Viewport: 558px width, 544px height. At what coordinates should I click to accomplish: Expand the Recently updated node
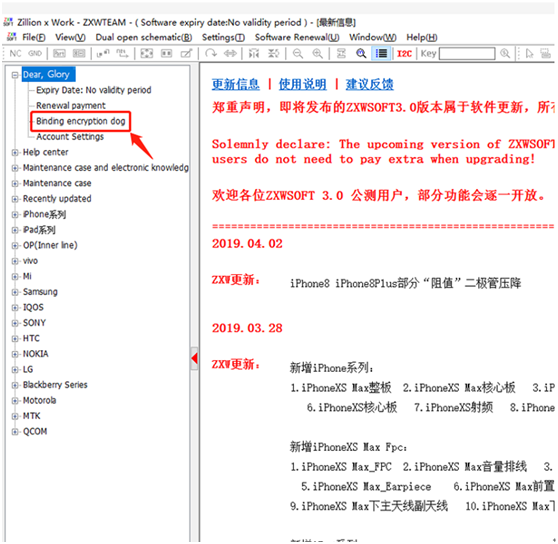(x=15, y=199)
